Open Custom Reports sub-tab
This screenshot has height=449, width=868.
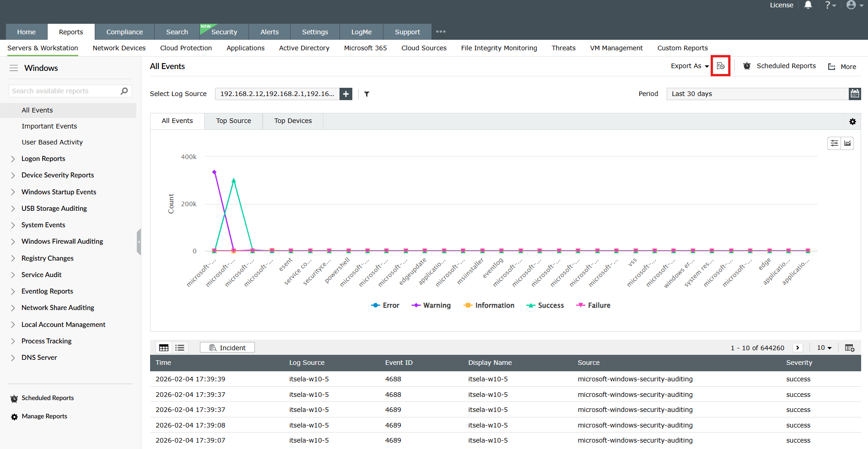click(x=683, y=48)
